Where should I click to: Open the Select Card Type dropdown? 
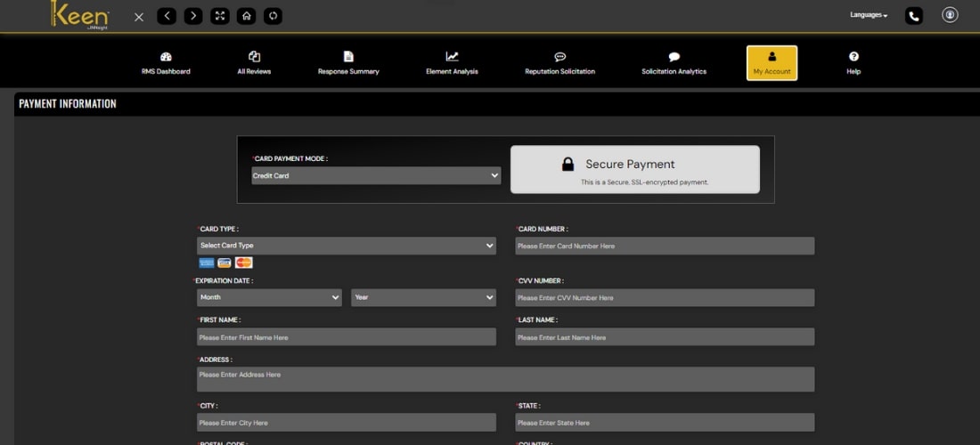pyautogui.click(x=346, y=246)
